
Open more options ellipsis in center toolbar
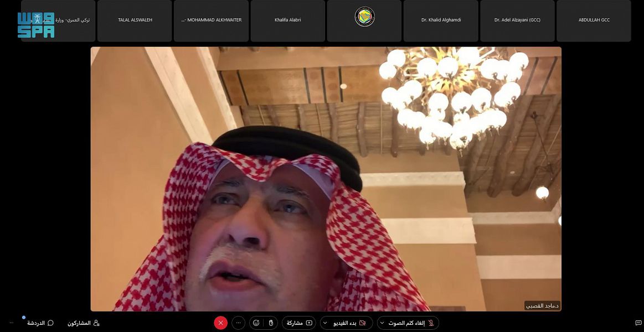tap(238, 323)
